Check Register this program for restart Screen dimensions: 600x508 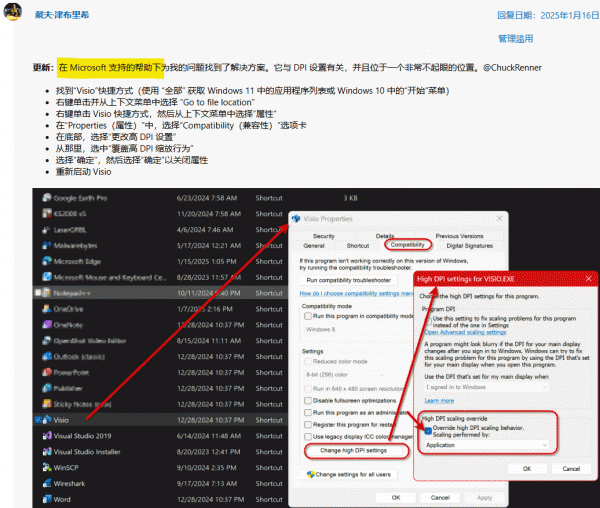(308, 425)
